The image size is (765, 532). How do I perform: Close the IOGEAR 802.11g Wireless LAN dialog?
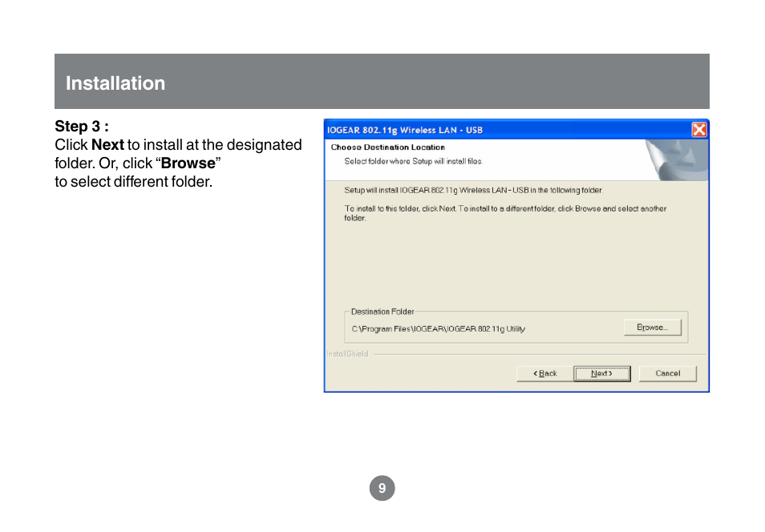699,130
